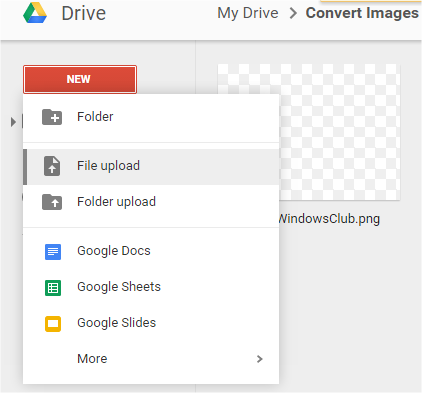Choose the Folder menu entry text
422x393 pixels.
point(95,117)
